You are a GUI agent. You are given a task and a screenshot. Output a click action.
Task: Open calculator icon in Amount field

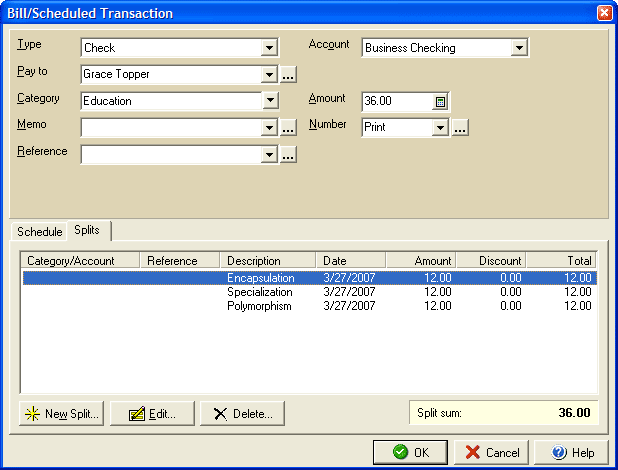440,101
